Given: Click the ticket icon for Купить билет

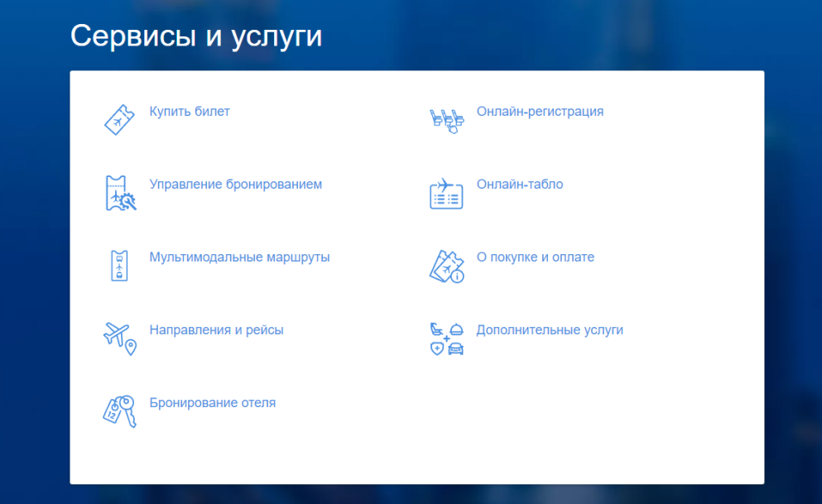Looking at the screenshot, I should 118,120.
